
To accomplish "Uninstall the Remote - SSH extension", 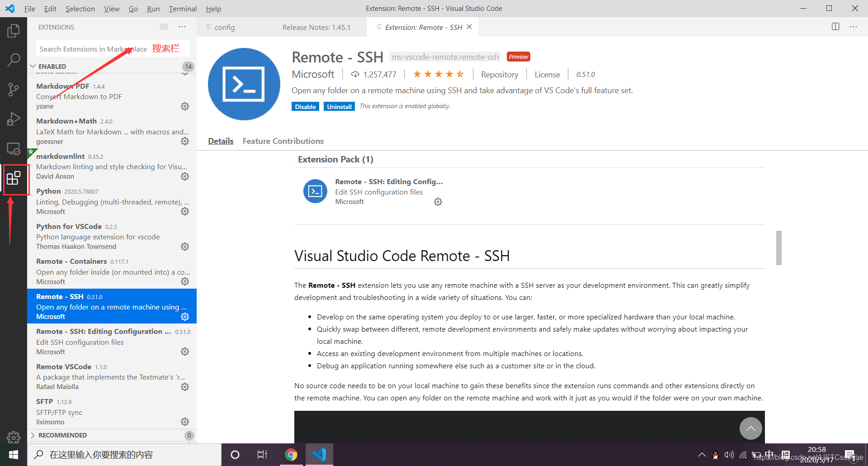I will tap(339, 107).
